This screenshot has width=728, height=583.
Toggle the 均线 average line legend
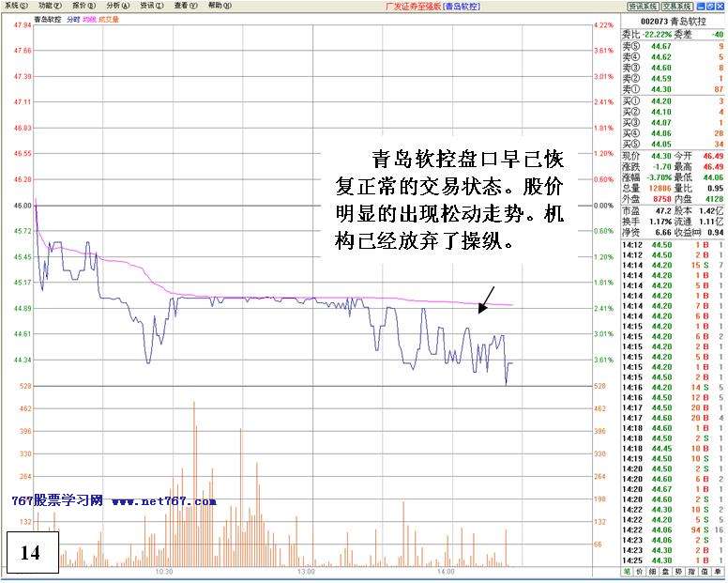[x=89, y=19]
